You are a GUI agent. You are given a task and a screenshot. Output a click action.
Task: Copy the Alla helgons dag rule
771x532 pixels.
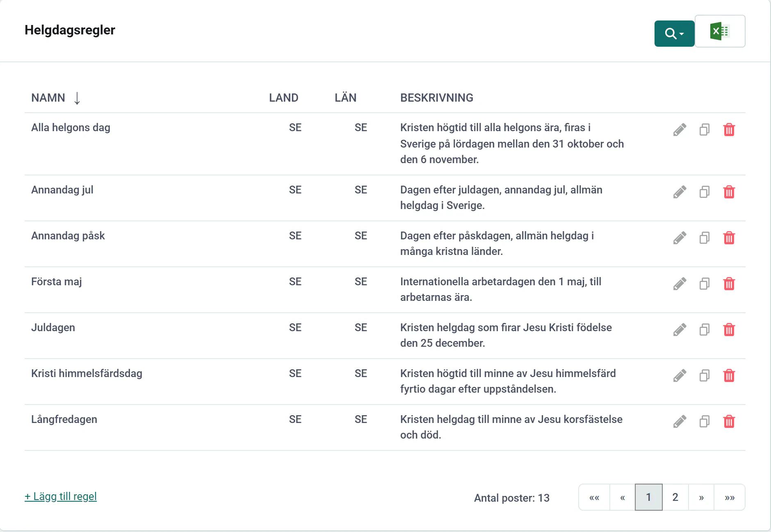pyautogui.click(x=705, y=130)
